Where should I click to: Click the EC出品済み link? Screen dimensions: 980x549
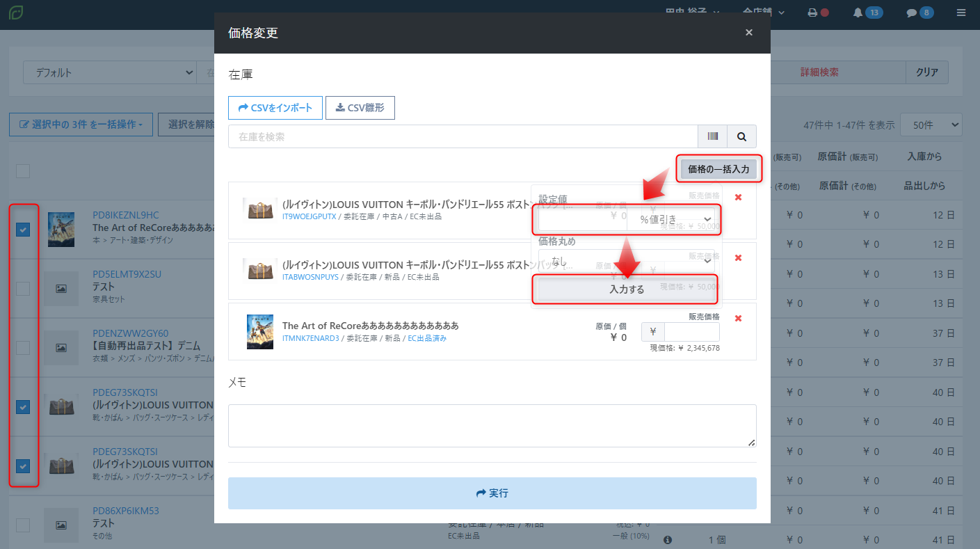click(427, 338)
